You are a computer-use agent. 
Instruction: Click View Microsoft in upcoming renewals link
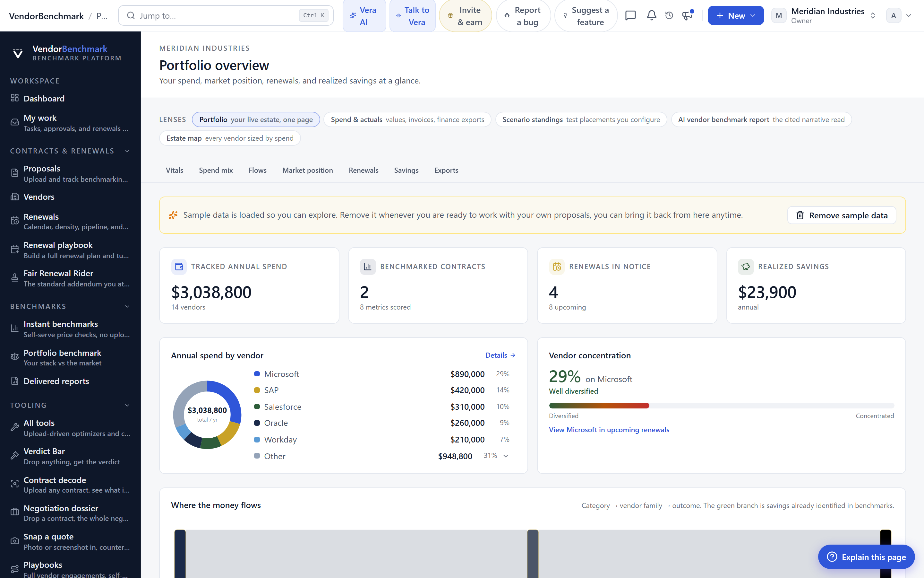point(609,430)
